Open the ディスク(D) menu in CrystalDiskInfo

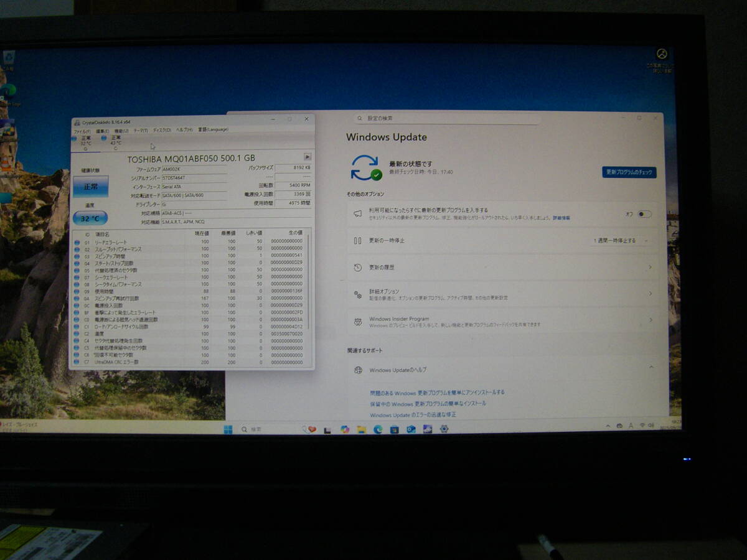(162, 131)
